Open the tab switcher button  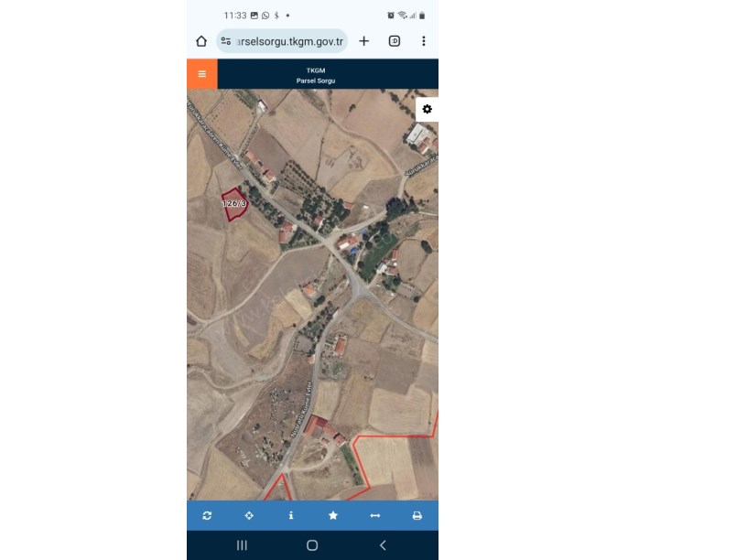coord(395,41)
